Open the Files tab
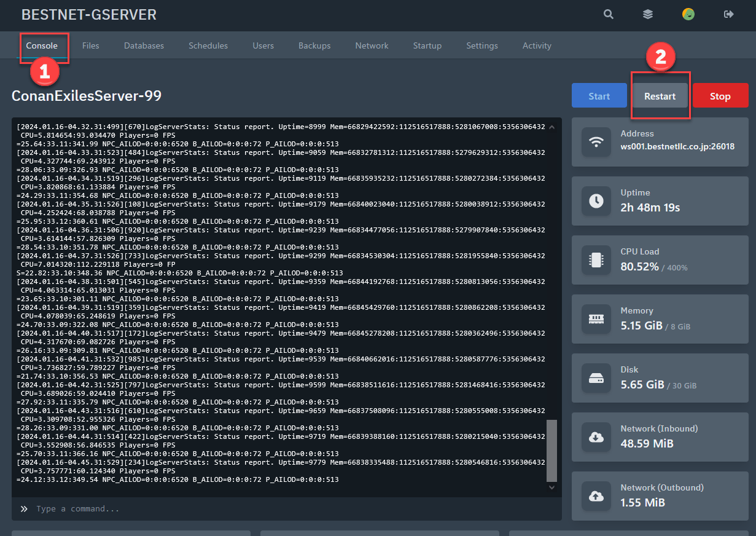Viewport: 756px width, 536px height. 91,45
